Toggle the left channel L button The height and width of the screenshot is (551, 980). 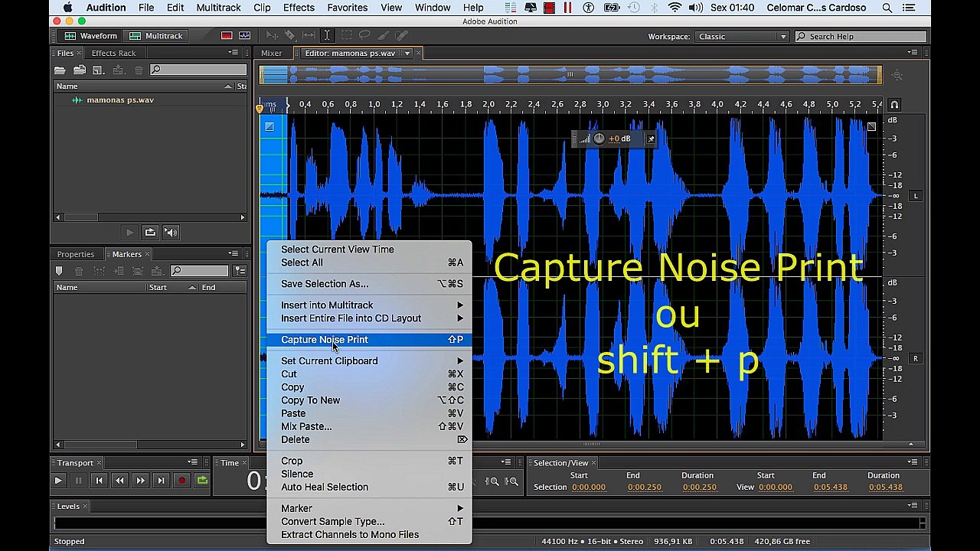[915, 197]
